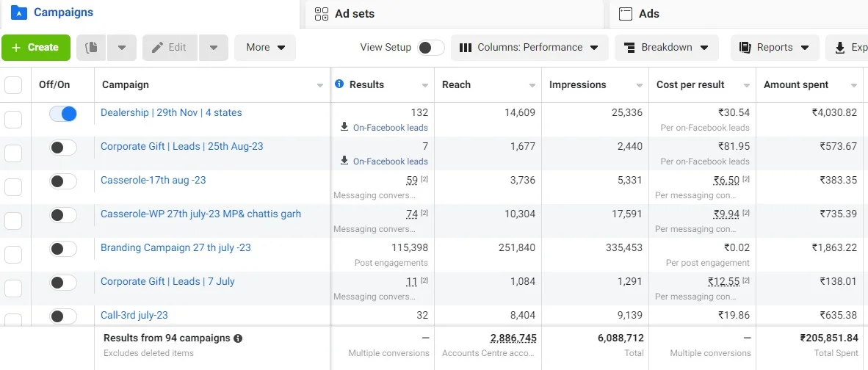Open the Columns: Performance dropdown
The height and width of the screenshot is (370, 868).
(x=529, y=48)
